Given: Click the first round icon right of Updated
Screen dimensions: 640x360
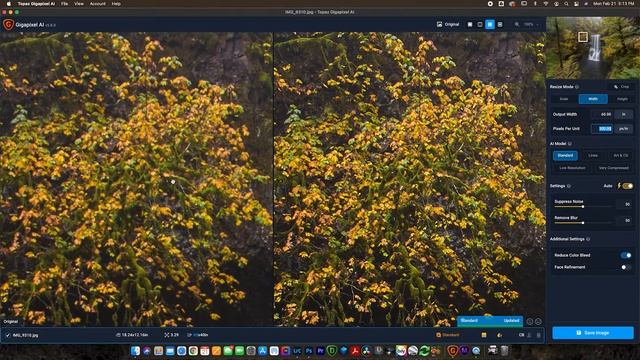Looking at the screenshot, I should (x=529, y=322).
